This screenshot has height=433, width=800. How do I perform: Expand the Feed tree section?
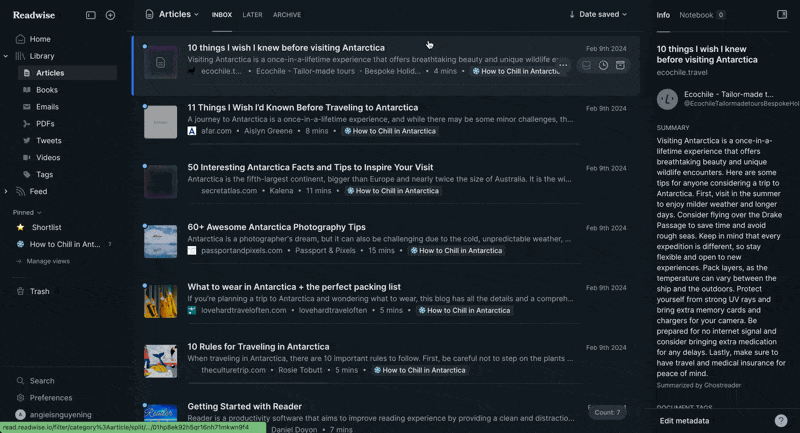click(6, 192)
